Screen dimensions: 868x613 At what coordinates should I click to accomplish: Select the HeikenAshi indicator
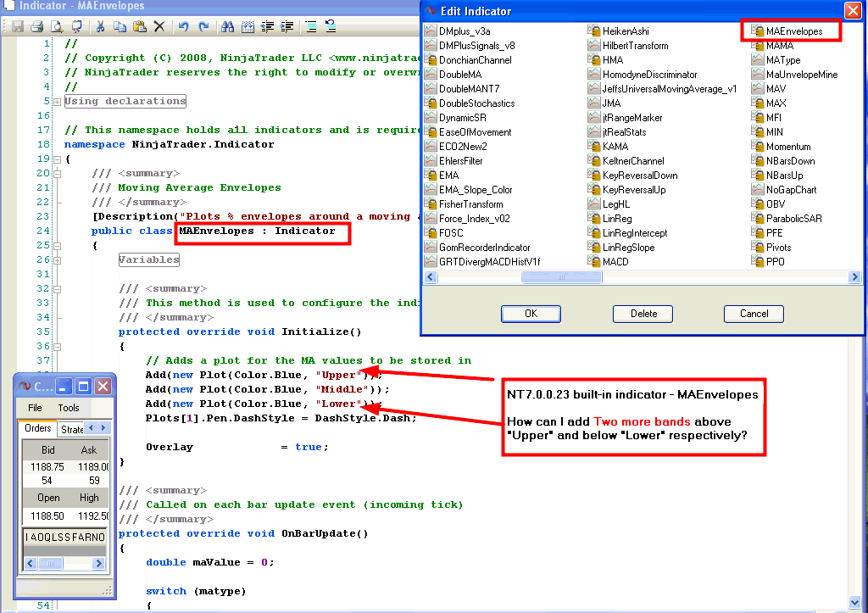(626, 31)
